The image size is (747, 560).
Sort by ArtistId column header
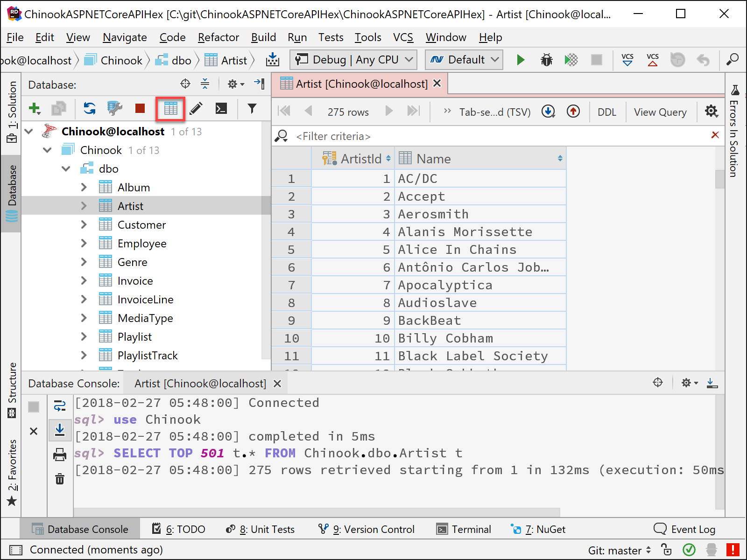353,159
